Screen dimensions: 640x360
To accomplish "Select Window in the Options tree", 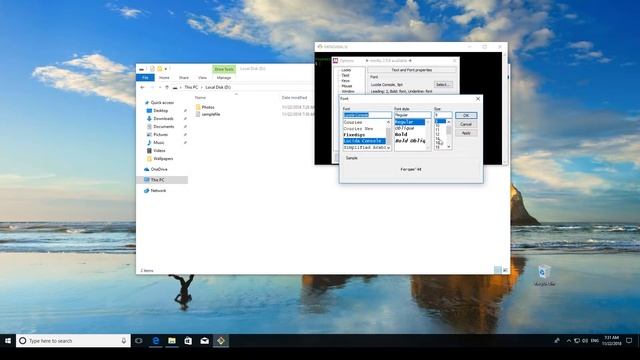I will 348,91.
